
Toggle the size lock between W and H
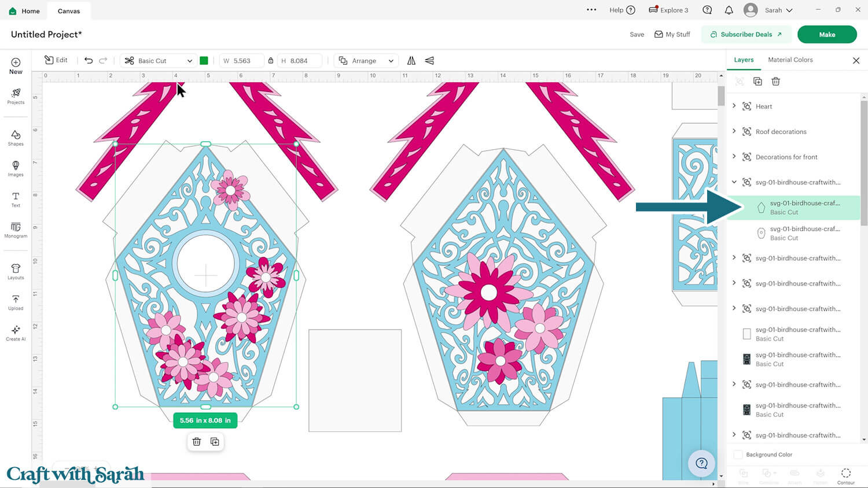(x=270, y=61)
